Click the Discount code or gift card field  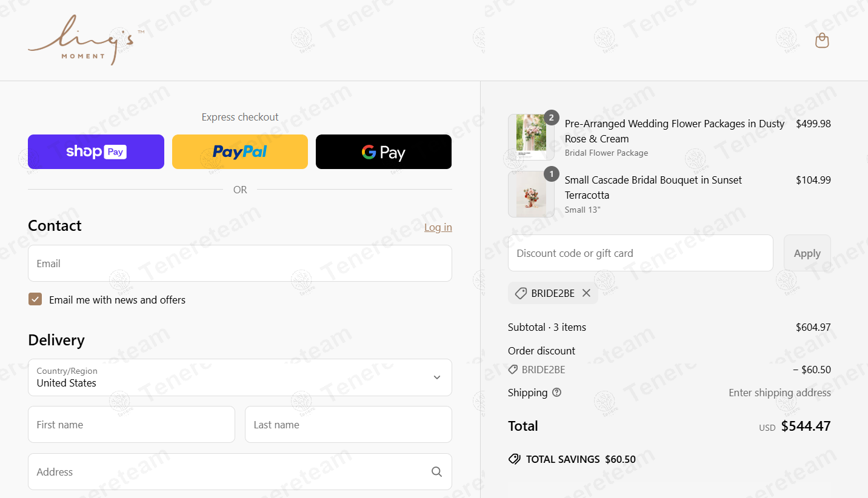[x=641, y=253]
